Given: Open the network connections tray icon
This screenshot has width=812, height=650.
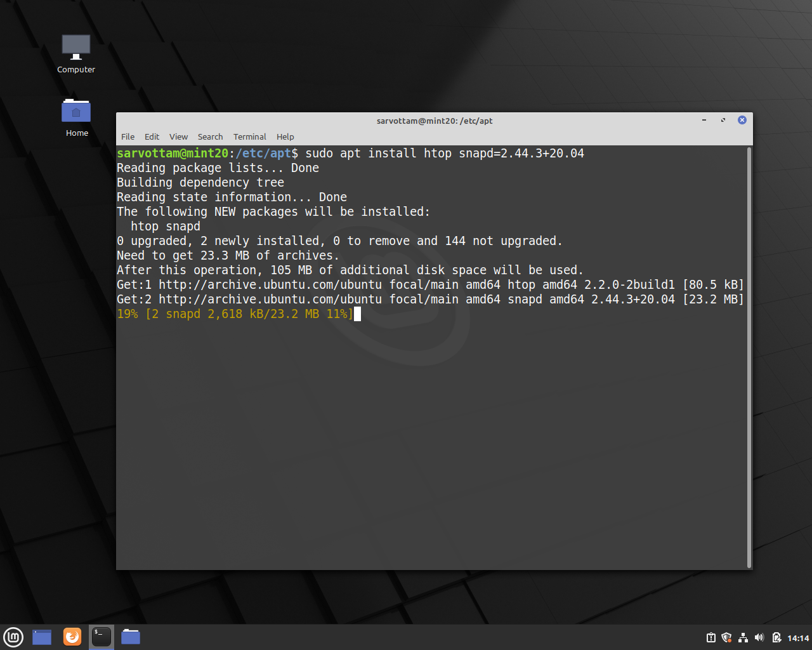Looking at the screenshot, I should pyautogui.click(x=743, y=637).
